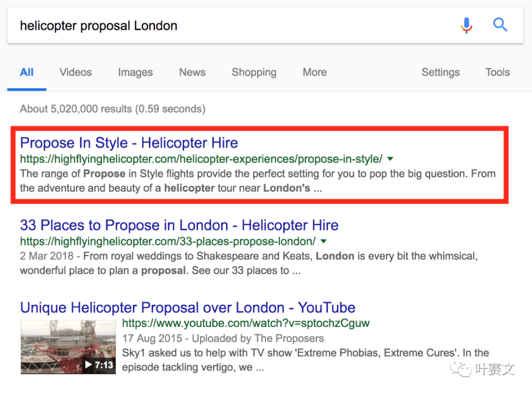Click the youtube.com/watch?v=sptochzCguw URL
The image size is (532, 393).
pyautogui.click(x=246, y=323)
